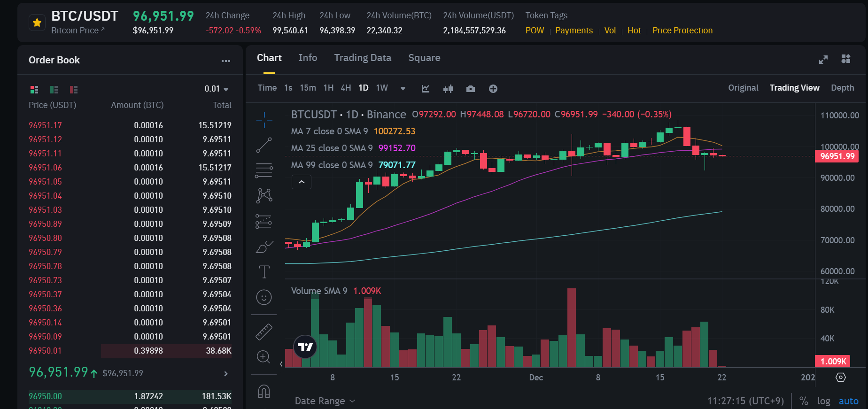868x409 pixels.
Task: Select the trend line drawing tool
Action: (264, 145)
